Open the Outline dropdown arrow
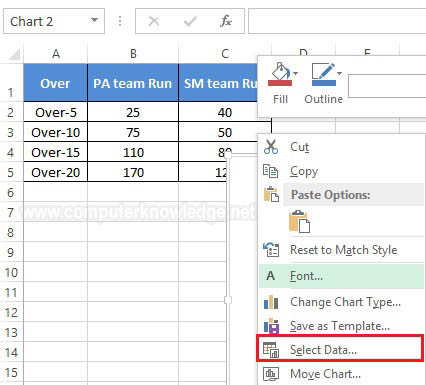This screenshot has height=385, width=426. pos(339,74)
